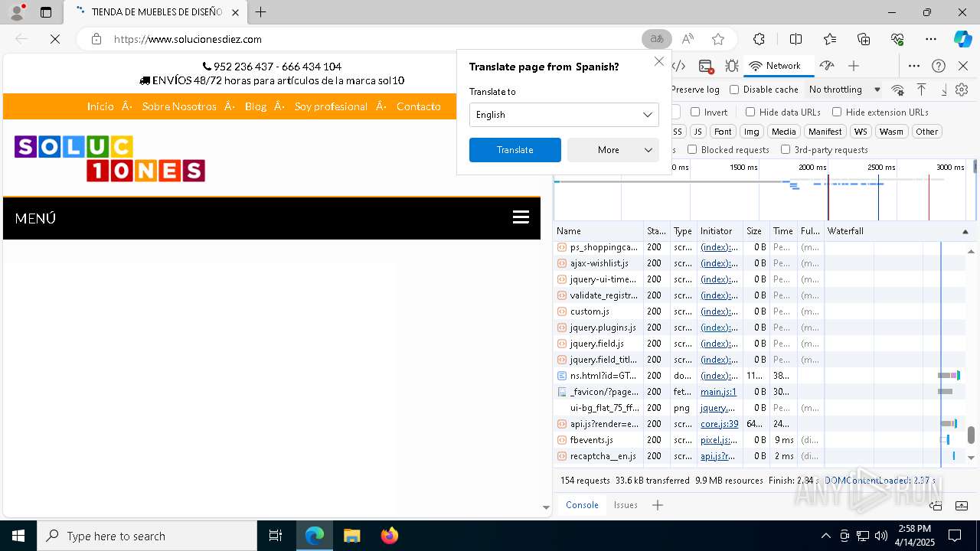
Task: Open Browser essentials heart icon
Action: [897, 39]
